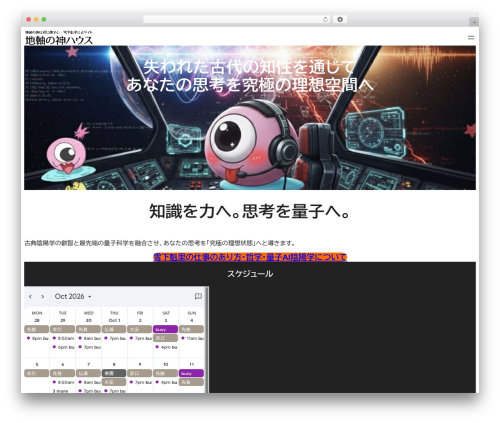Open the tan all-day label on Monday 28

[x=37, y=329]
